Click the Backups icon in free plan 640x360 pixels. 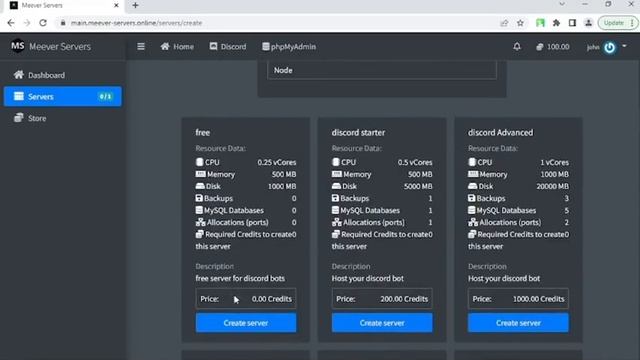click(199, 198)
